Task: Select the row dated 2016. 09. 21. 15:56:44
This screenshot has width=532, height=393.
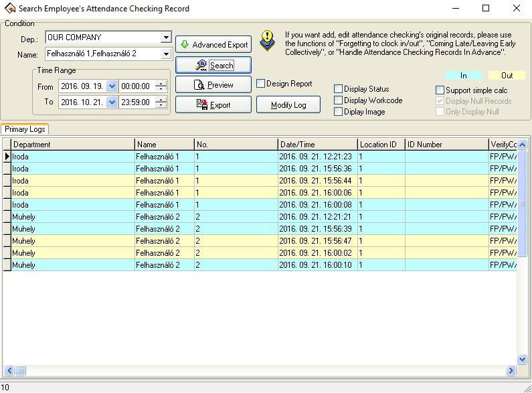Action: (264, 181)
